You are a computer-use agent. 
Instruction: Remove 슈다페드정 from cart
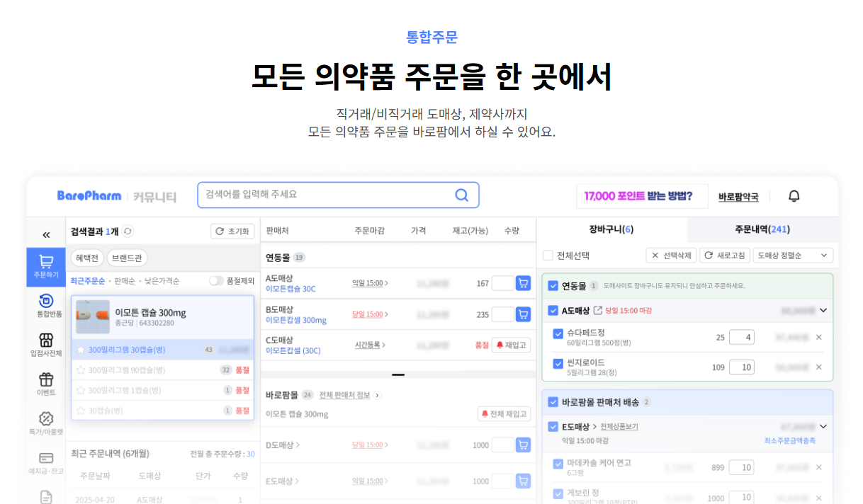pos(819,337)
